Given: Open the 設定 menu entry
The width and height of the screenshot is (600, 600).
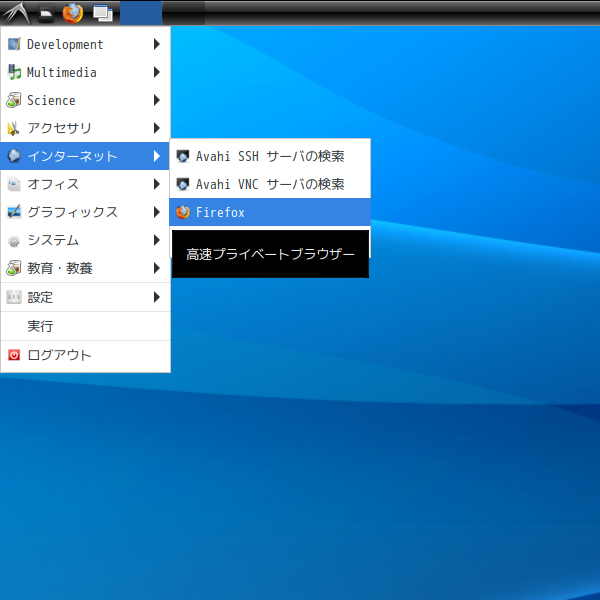Looking at the screenshot, I should pos(85,297).
